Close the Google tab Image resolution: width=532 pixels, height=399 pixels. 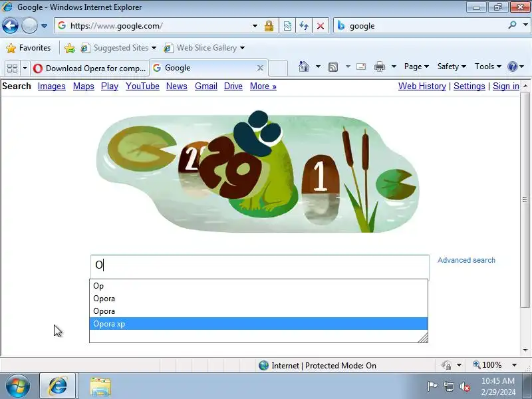[x=260, y=68]
